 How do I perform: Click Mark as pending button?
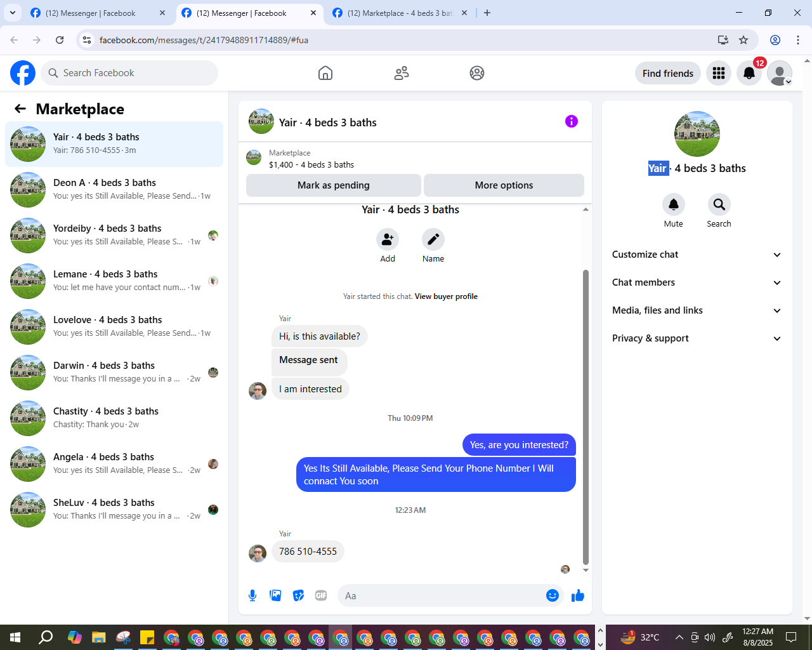[334, 185]
